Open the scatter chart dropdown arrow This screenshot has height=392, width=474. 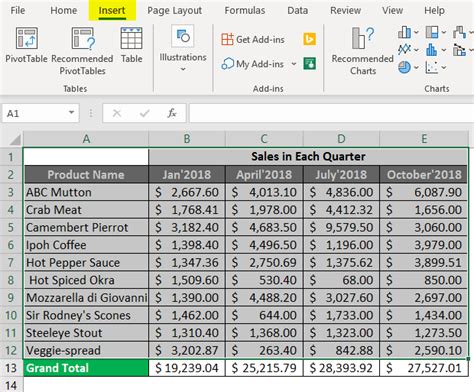(x=444, y=67)
